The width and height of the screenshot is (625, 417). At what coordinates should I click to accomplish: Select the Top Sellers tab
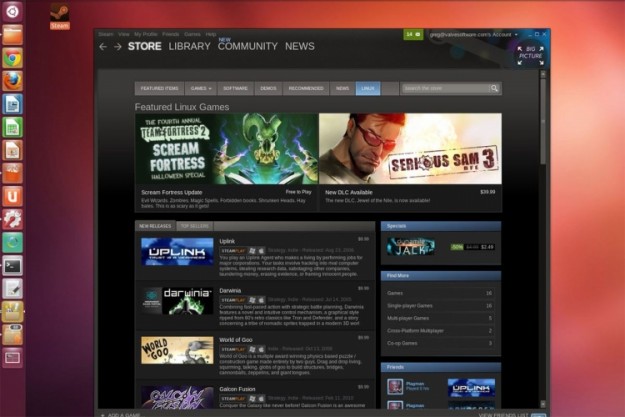click(194, 227)
